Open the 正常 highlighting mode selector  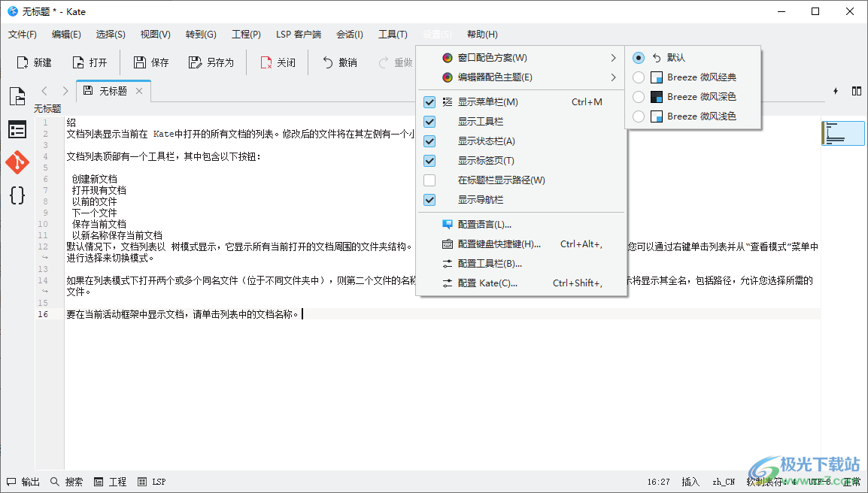852,482
